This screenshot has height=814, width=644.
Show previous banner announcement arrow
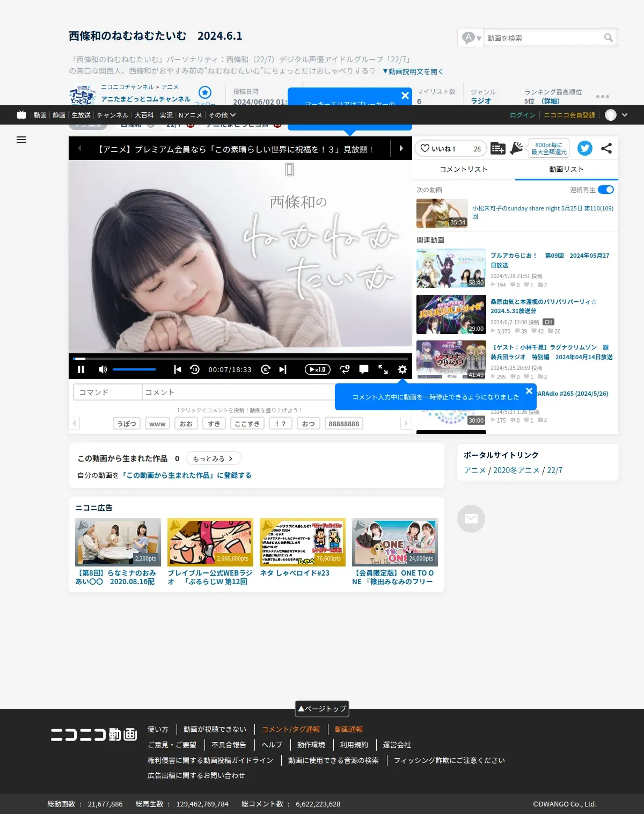[x=79, y=149]
